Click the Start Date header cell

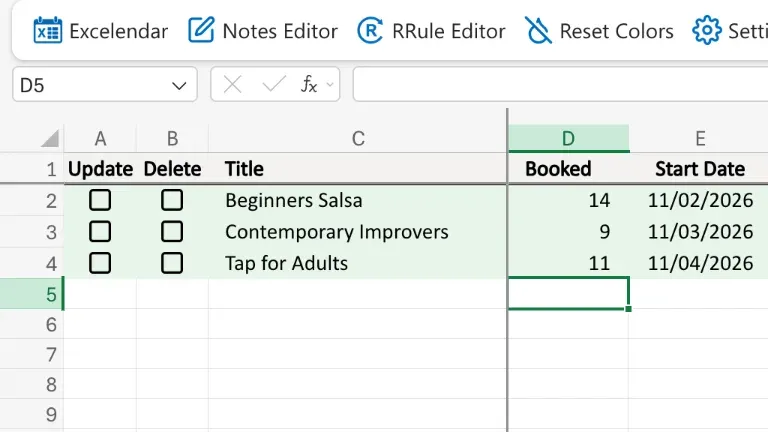pyautogui.click(x=699, y=169)
